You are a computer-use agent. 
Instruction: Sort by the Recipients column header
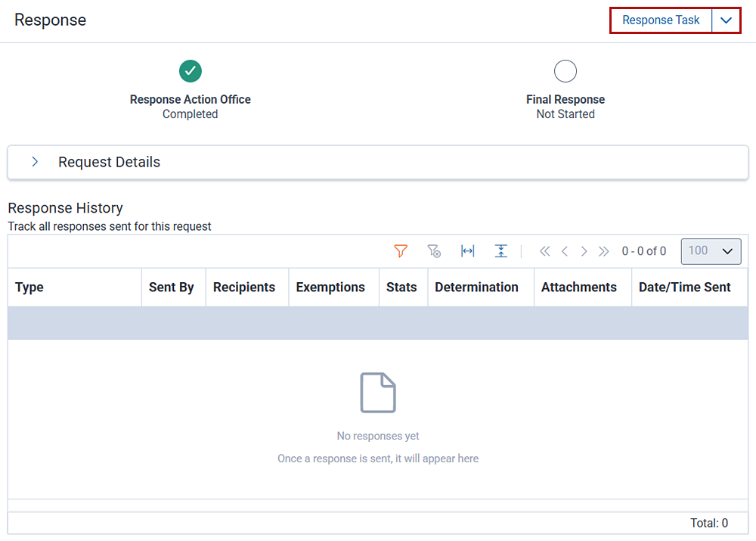pyautogui.click(x=247, y=288)
